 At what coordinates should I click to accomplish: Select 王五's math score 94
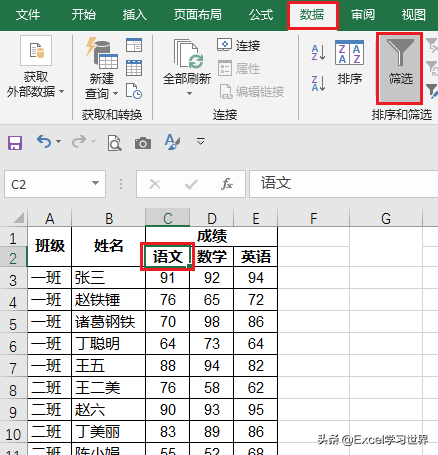tap(212, 365)
